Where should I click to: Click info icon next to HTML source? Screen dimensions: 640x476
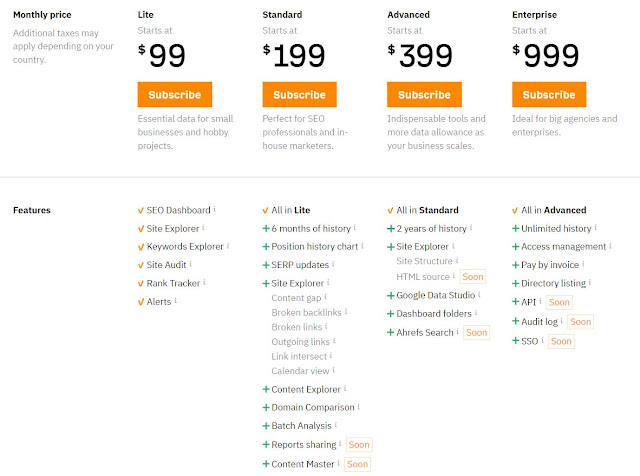(453, 276)
